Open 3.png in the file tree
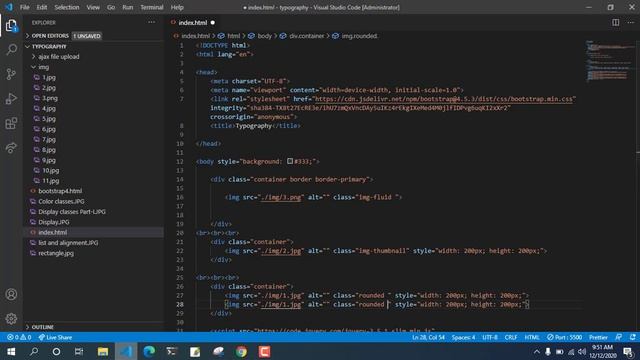 pos(50,98)
